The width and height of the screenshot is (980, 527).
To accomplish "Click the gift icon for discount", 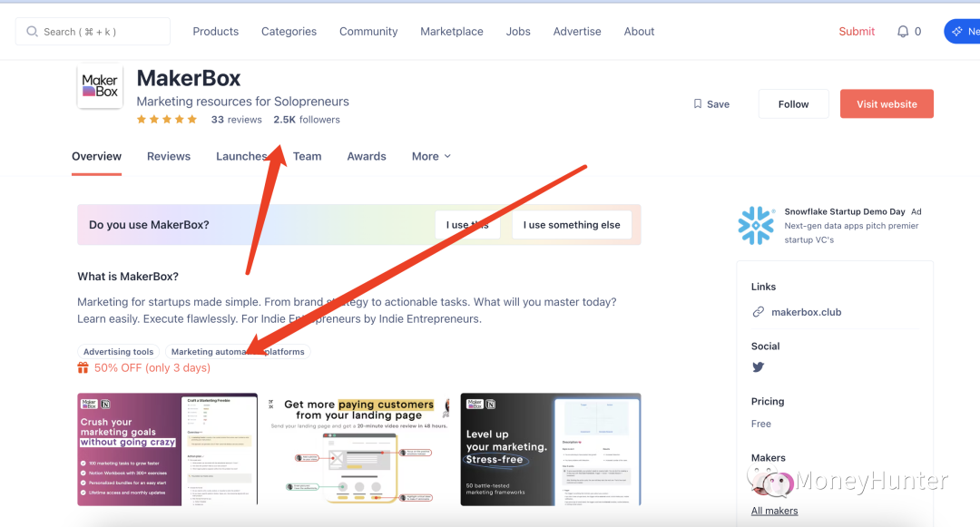I will (x=83, y=367).
